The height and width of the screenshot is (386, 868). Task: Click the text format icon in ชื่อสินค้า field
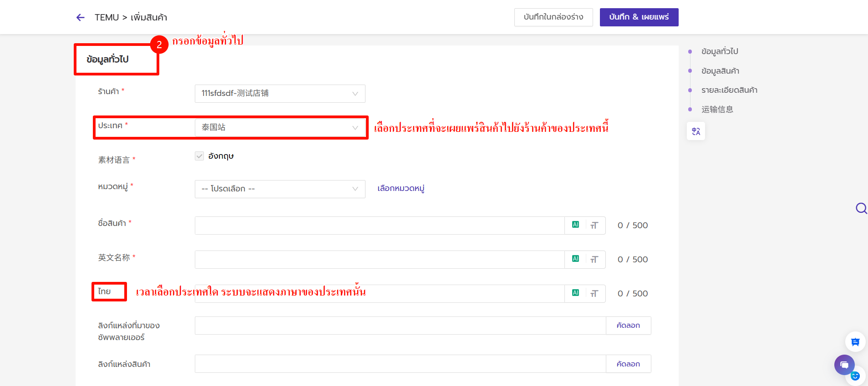594,226
